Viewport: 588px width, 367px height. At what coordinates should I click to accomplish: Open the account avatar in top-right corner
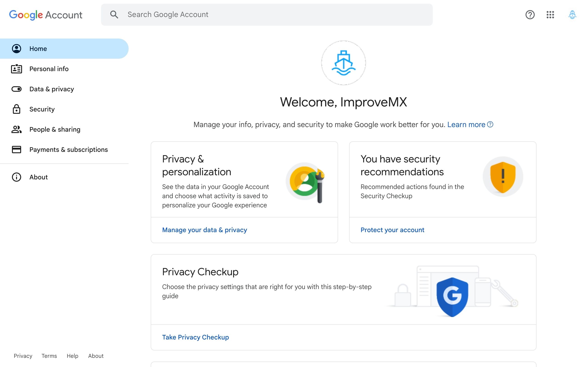pyautogui.click(x=572, y=15)
